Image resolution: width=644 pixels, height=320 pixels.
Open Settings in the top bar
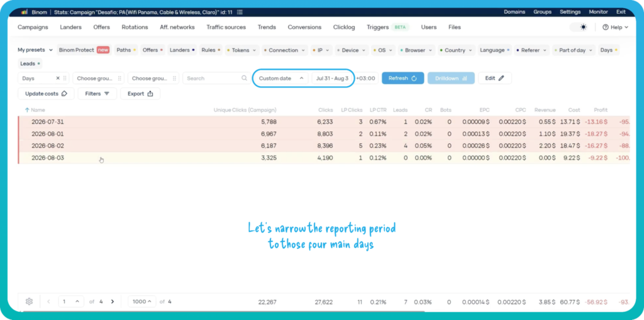(570, 12)
